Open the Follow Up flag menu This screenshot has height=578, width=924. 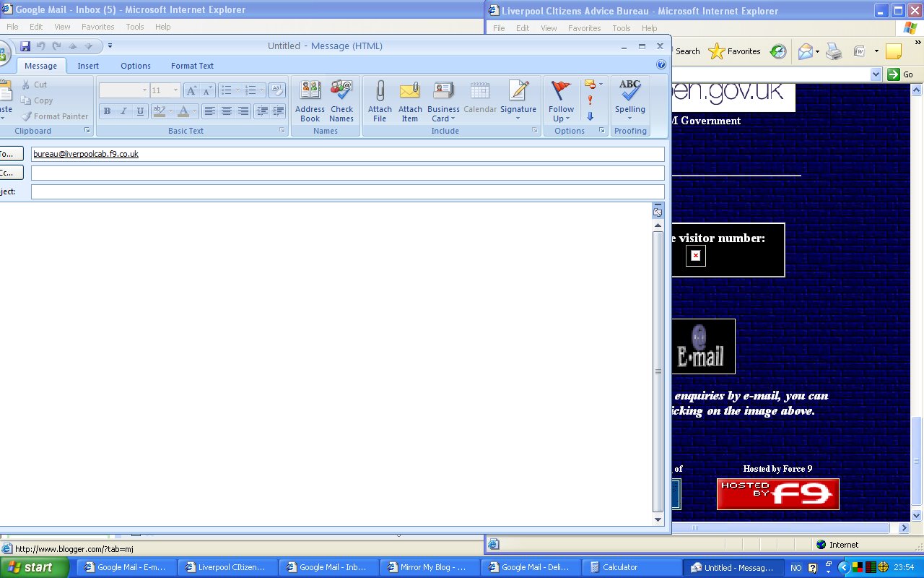tap(561, 102)
